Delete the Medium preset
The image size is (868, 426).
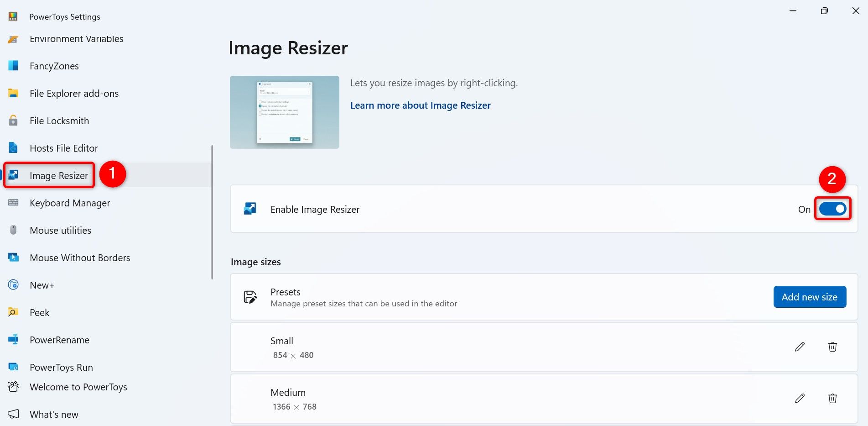(x=832, y=398)
